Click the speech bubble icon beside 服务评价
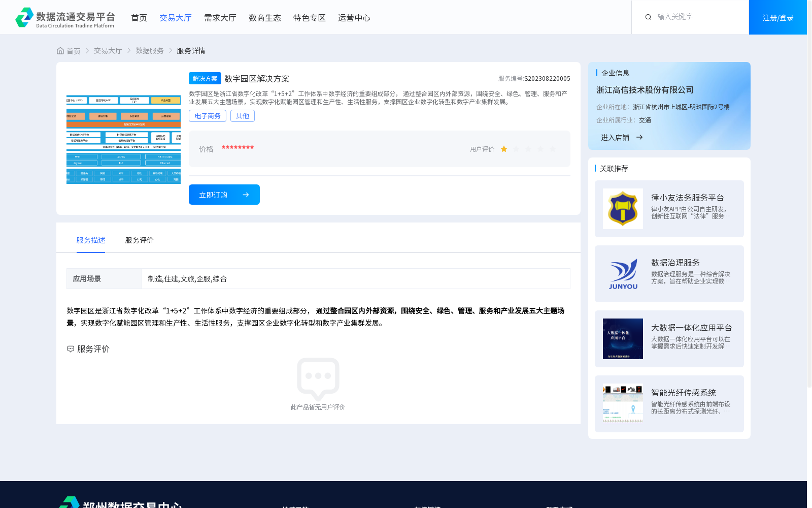This screenshot has height=508, width=812. pyautogui.click(x=70, y=349)
